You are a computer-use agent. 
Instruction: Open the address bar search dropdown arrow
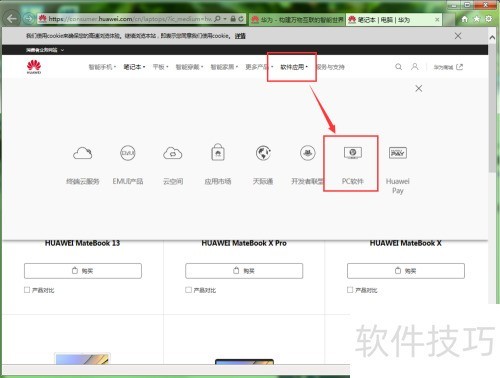point(225,19)
